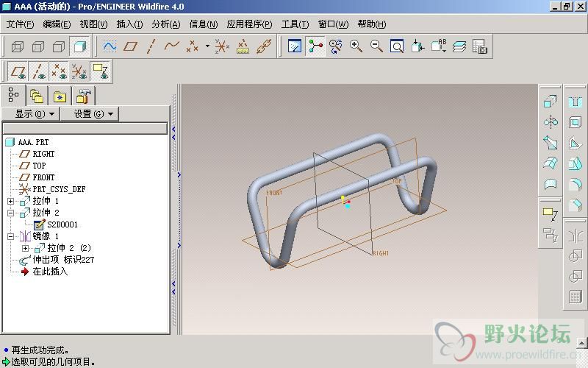Expand the 拉伸 2 (2) feature
588x368 pixels.
pos(25,248)
